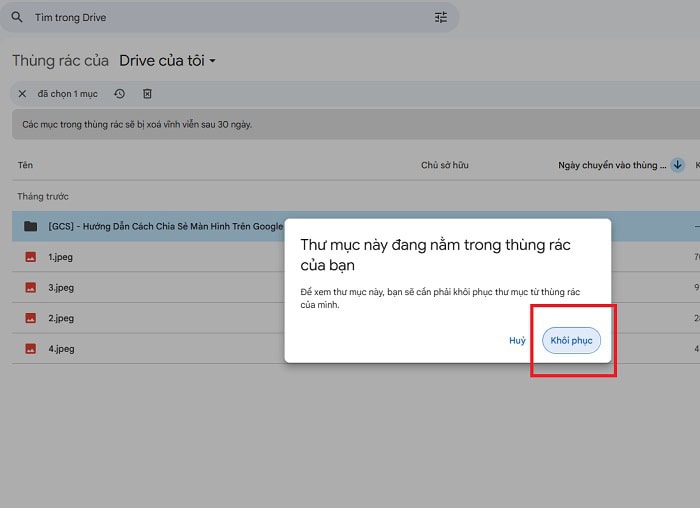The image size is (700, 508).
Task: Click the delete forever trash icon
Action: coord(147,94)
